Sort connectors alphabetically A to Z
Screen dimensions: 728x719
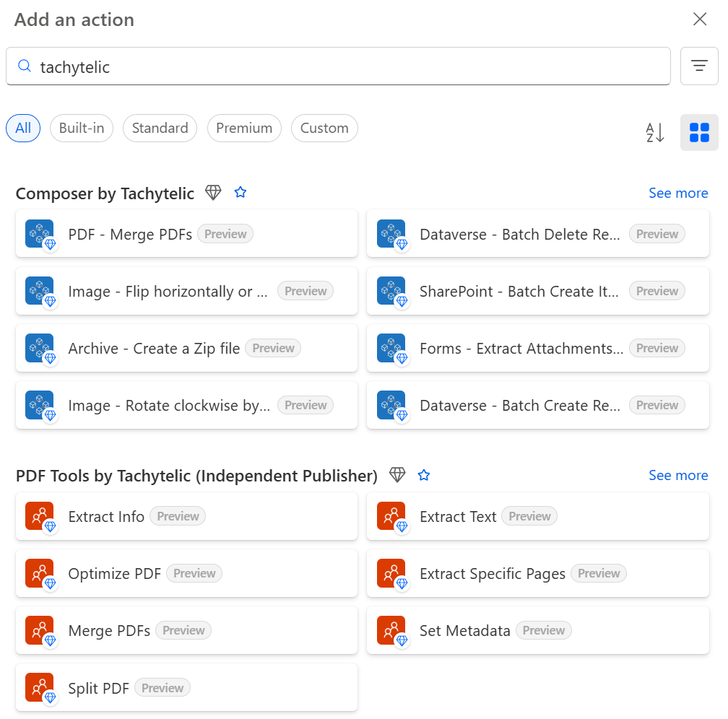pos(655,132)
